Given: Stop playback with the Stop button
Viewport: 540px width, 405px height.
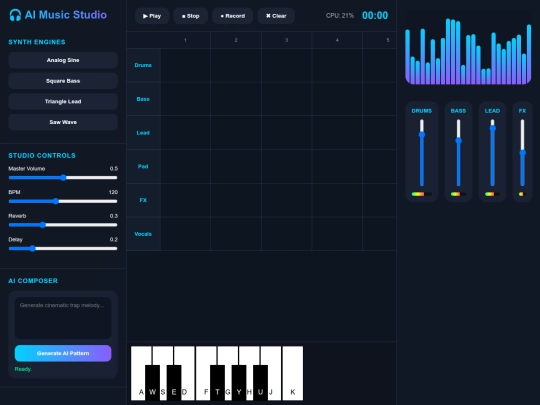Looking at the screenshot, I should pyautogui.click(x=190, y=16).
